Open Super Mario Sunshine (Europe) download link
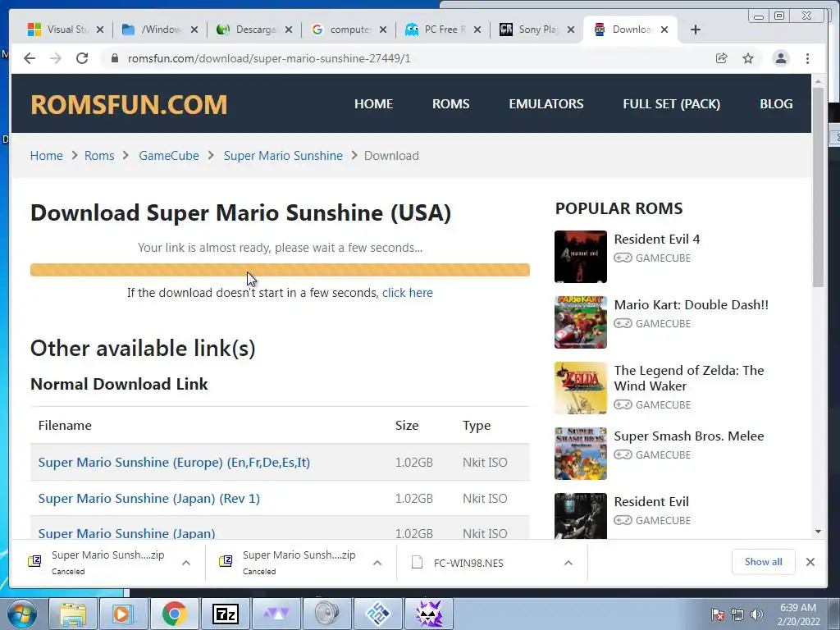The image size is (840, 630). pyautogui.click(x=174, y=463)
